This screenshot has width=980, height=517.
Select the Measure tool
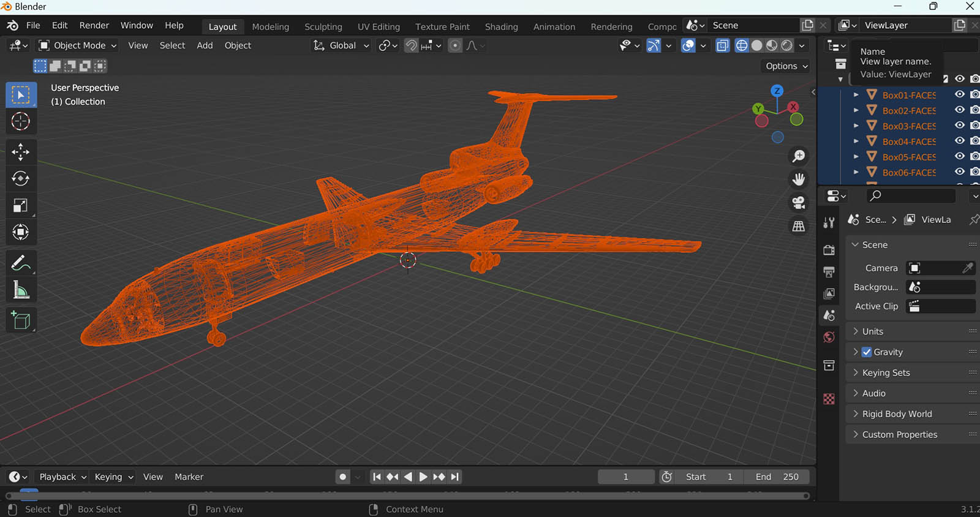[x=21, y=290]
